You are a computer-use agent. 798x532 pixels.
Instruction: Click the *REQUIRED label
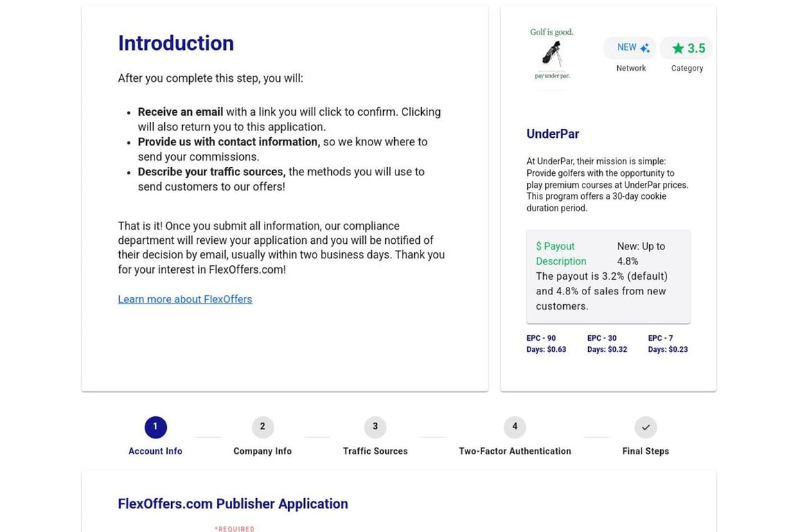coord(235,529)
